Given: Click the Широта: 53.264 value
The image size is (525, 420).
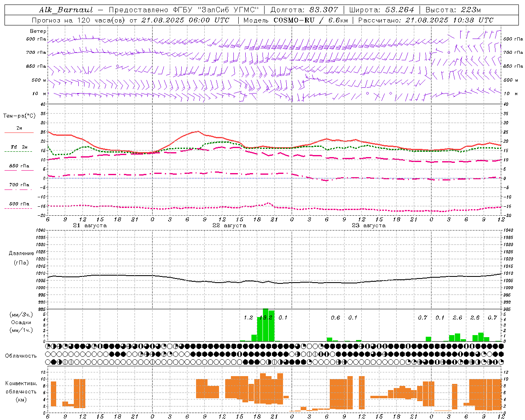Looking at the screenshot, I should [x=381, y=10].
